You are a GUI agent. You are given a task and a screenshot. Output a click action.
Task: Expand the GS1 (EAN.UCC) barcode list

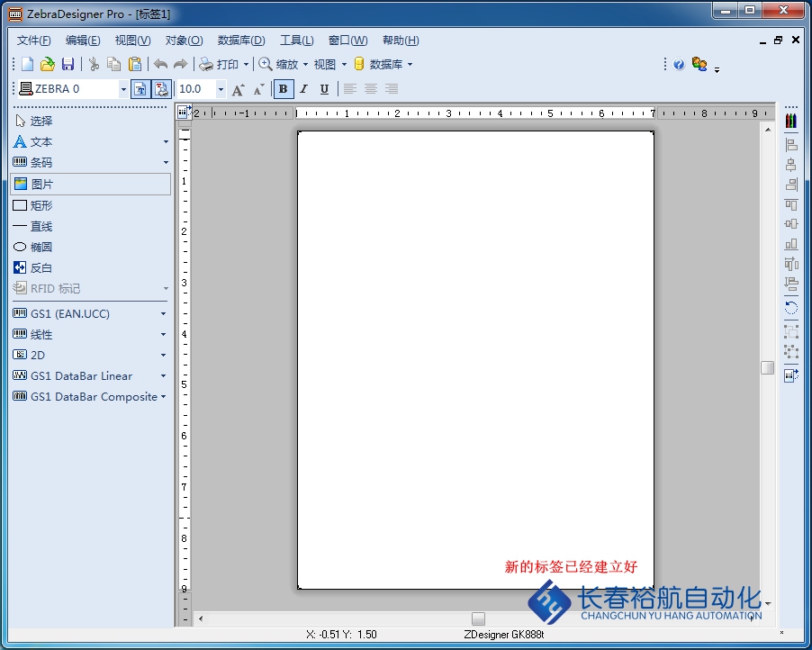tap(163, 314)
